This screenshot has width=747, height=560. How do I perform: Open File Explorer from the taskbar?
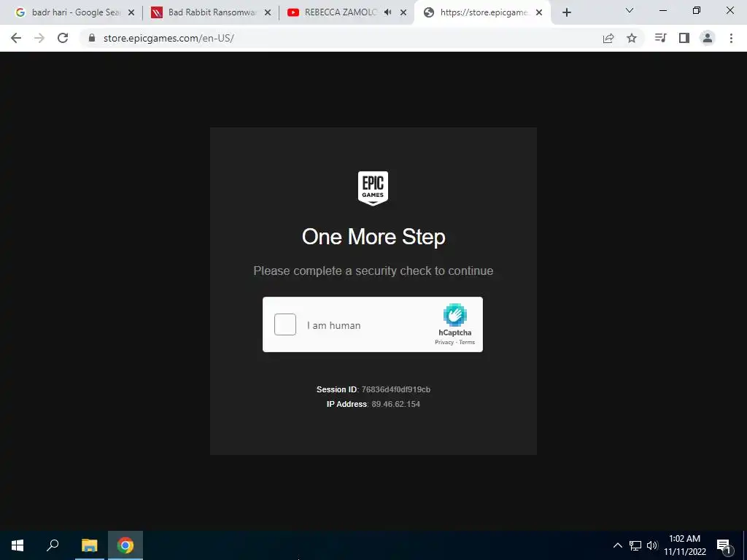pos(89,545)
